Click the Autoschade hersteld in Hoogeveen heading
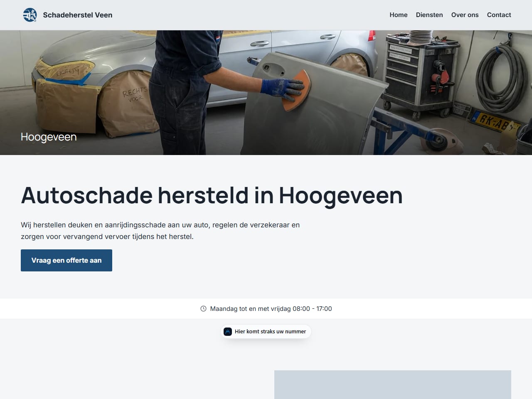 pyautogui.click(x=212, y=195)
